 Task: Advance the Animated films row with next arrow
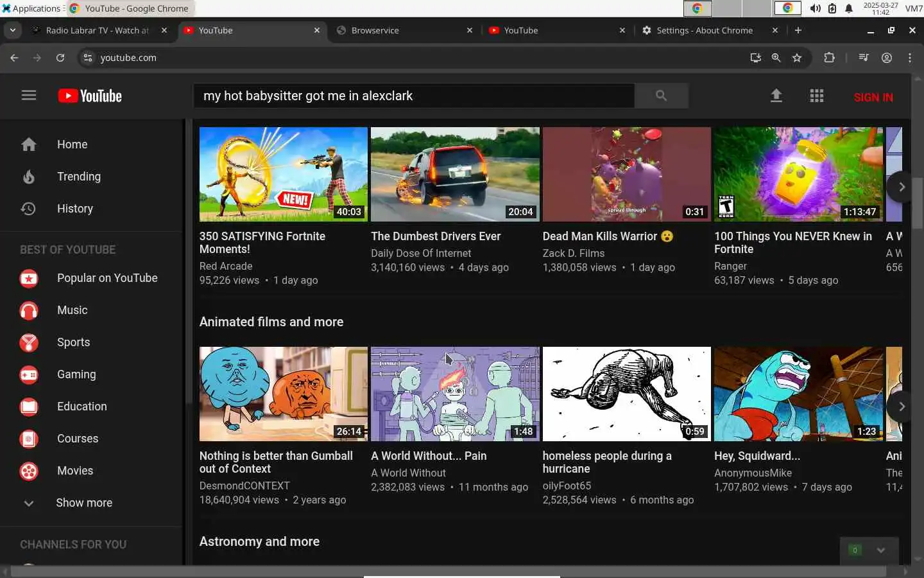[x=900, y=407]
